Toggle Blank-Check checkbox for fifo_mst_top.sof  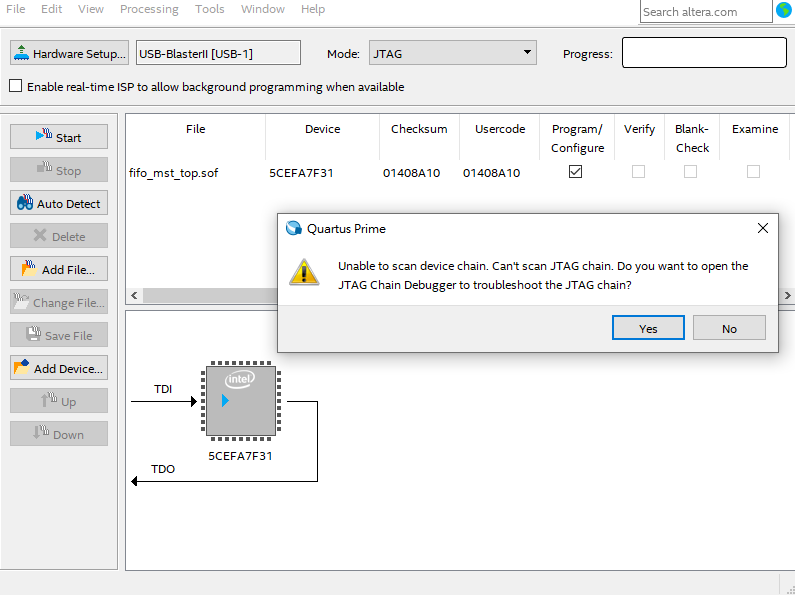[x=690, y=172]
